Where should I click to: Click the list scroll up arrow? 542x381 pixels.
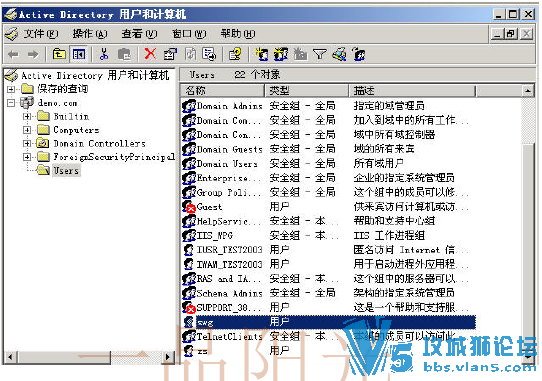[x=527, y=91]
